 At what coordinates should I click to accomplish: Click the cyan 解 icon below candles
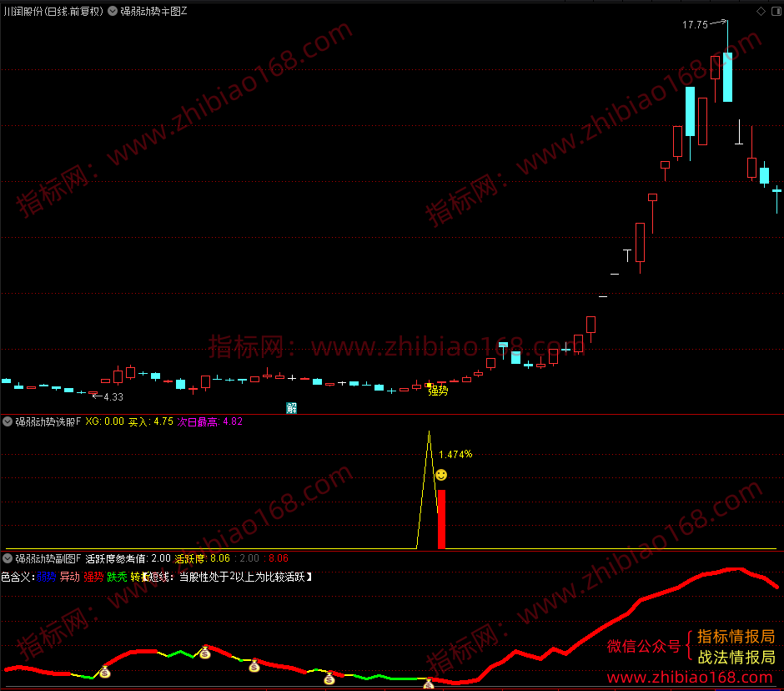coord(292,408)
